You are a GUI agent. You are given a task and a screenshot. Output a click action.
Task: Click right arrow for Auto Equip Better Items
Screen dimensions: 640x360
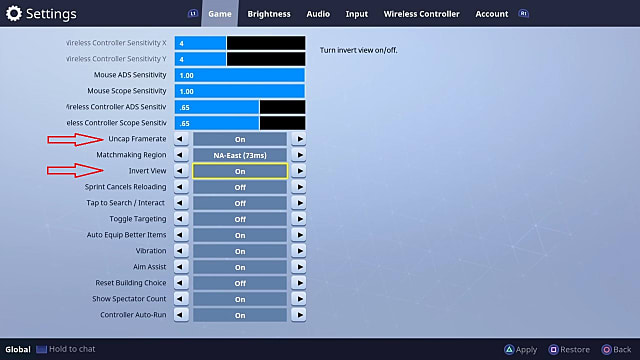[299, 235]
